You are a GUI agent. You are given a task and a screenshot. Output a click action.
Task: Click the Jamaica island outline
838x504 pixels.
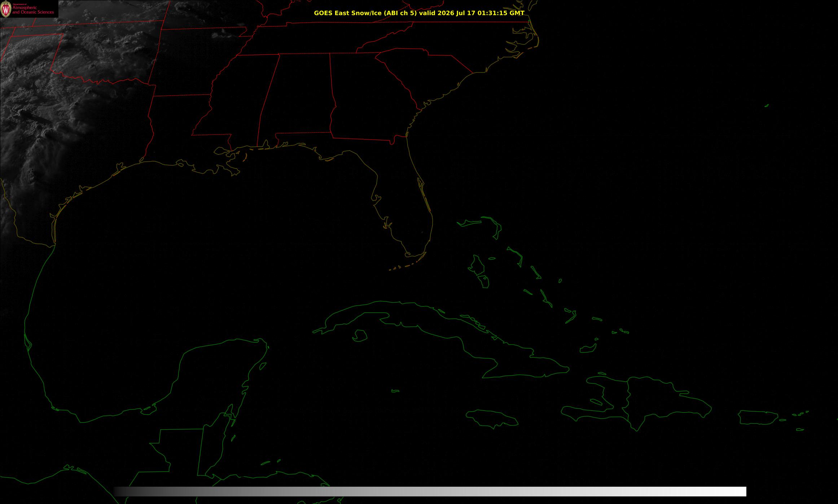coord(492,417)
